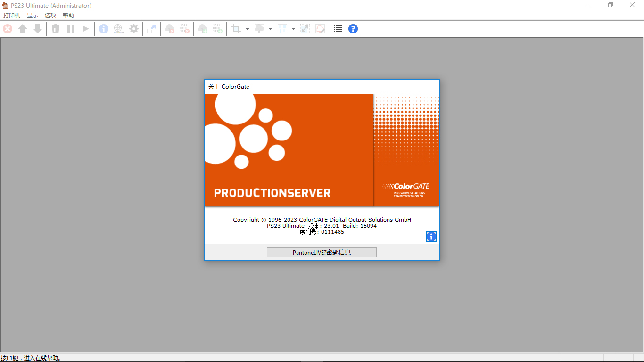Open the 选项 menu
The width and height of the screenshot is (644, 362).
(50, 16)
